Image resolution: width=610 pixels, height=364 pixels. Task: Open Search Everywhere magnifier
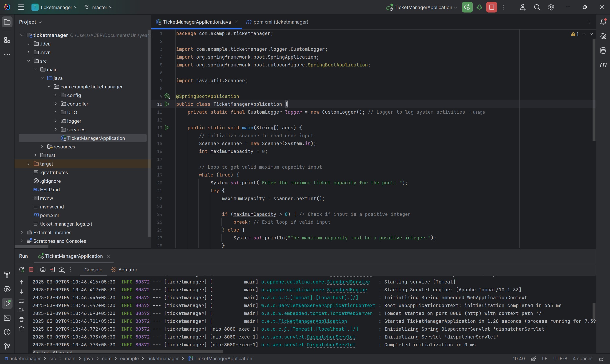(x=537, y=7)
